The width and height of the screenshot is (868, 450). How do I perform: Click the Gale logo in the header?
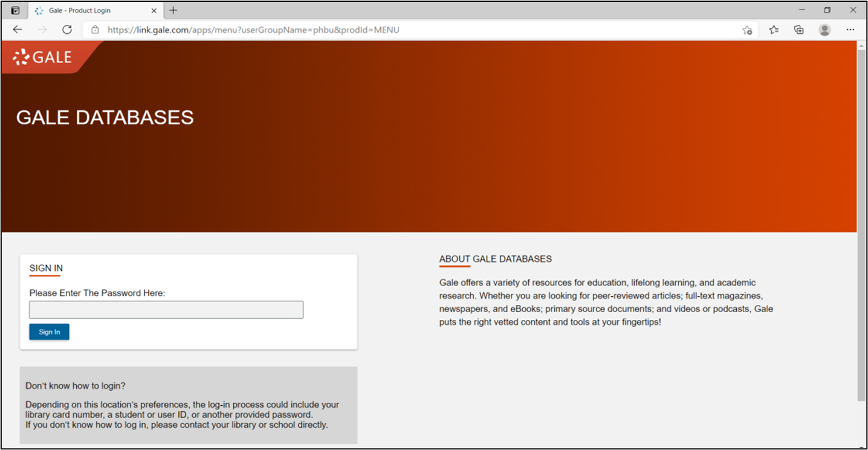[42, 57]
